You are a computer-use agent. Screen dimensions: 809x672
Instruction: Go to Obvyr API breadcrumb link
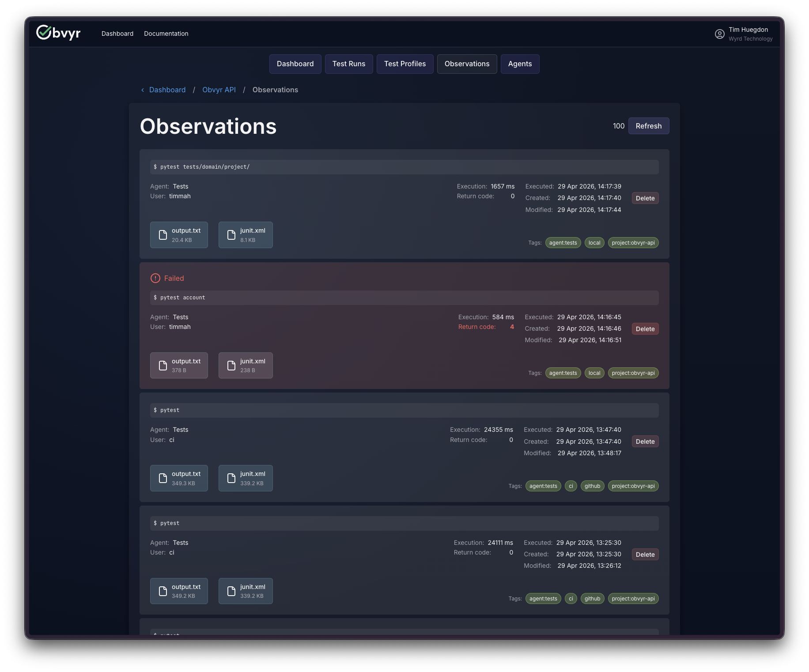point(219,90)
